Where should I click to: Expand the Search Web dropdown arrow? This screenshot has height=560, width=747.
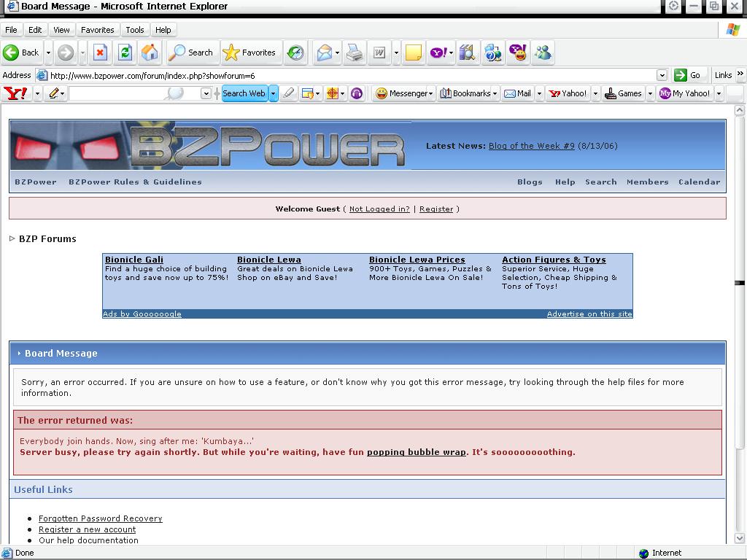tap(273, 93)
